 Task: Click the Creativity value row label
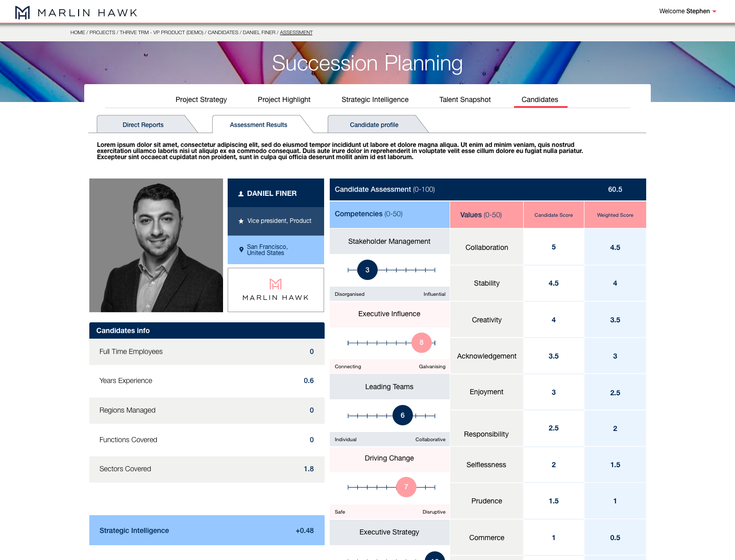pos(487,320)
